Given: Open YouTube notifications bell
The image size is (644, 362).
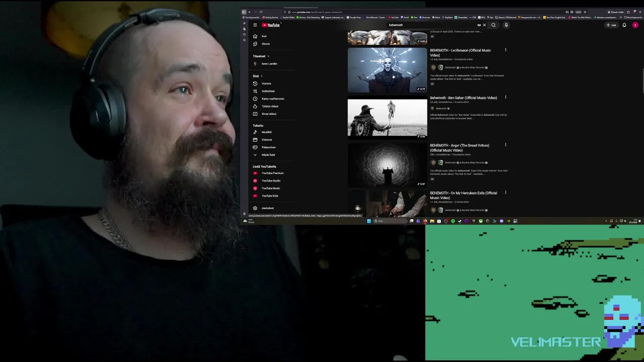Looking at the screenshot, I should (624, 25).
